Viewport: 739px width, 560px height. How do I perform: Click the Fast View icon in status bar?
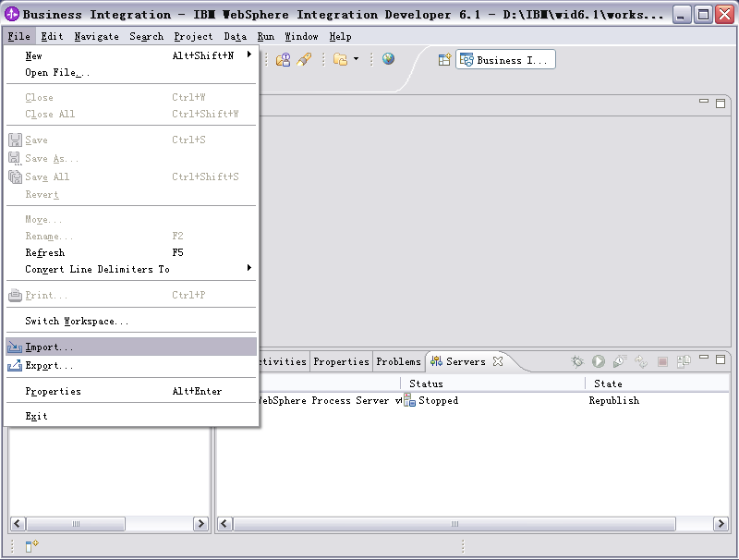tap(31, 546)
